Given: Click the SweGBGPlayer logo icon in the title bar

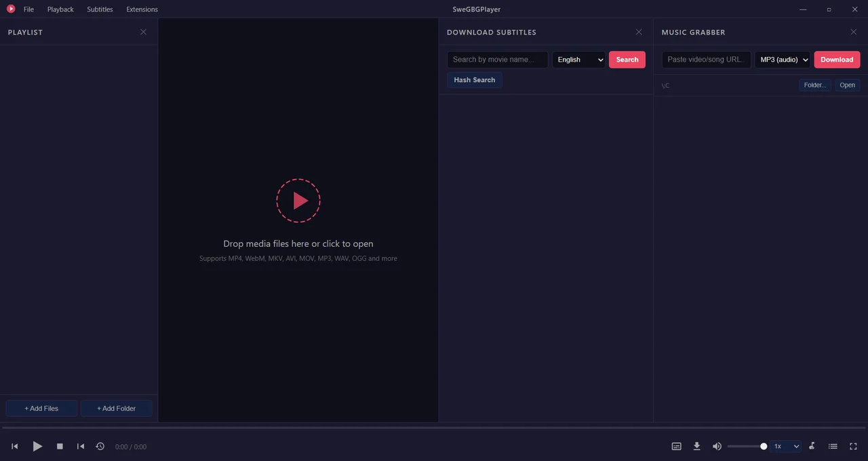Looking at the screenshot, I should (11, 9).
